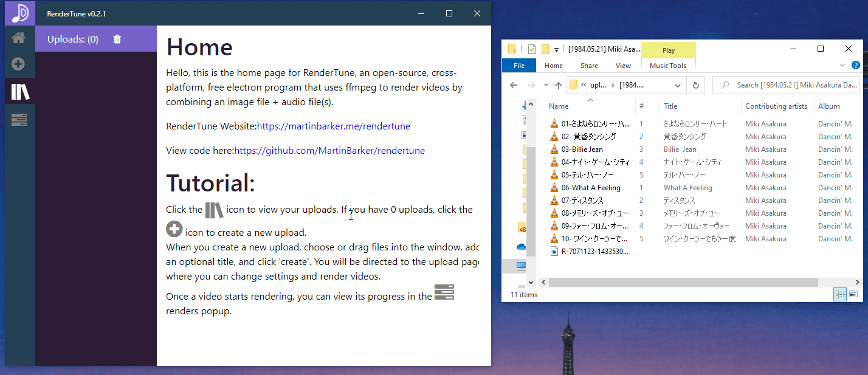Click the new folder icon in Explorer's quick access toolbar
The height and width of the screenshot is (375, 868).
545,49
